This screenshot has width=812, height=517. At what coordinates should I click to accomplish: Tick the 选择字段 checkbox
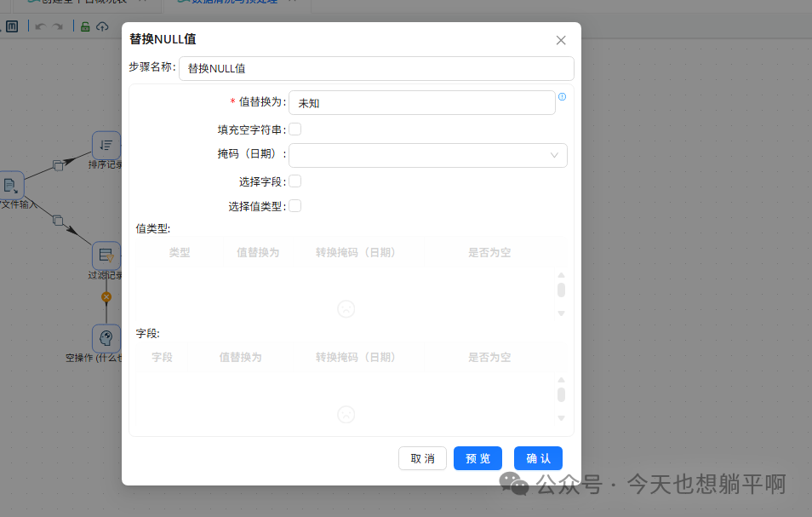(x=295, y=181)
